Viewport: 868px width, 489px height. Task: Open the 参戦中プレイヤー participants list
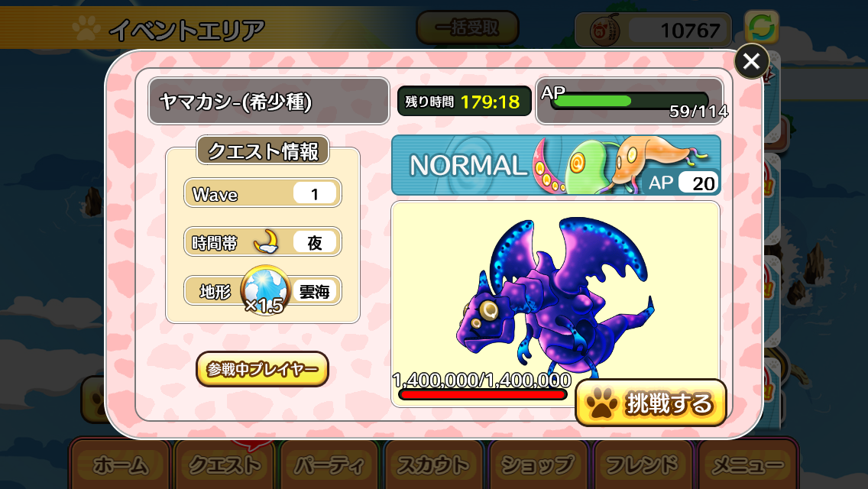pyautogui.click(x=262, y=369)
